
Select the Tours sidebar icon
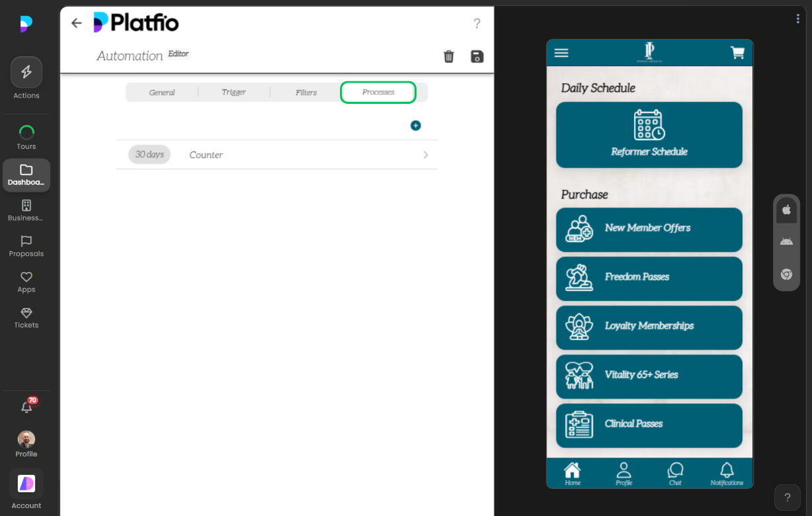pos(26,130)
